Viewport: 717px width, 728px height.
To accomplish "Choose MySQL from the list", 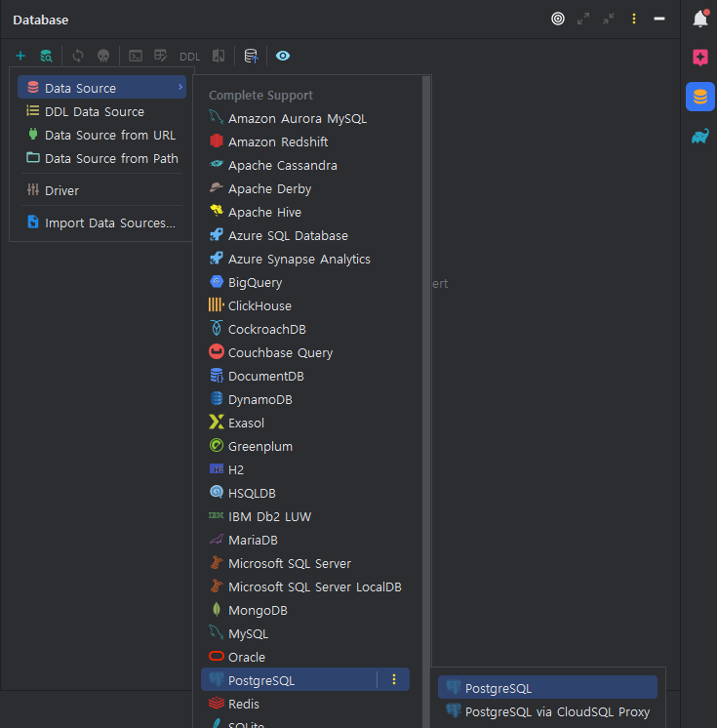I will tap(305, 633).
